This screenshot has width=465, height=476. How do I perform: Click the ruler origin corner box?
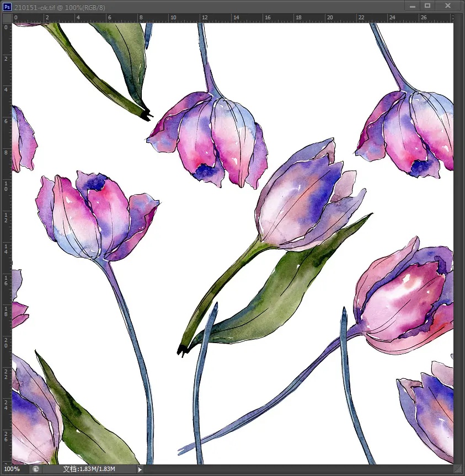(x=7, y=18)
